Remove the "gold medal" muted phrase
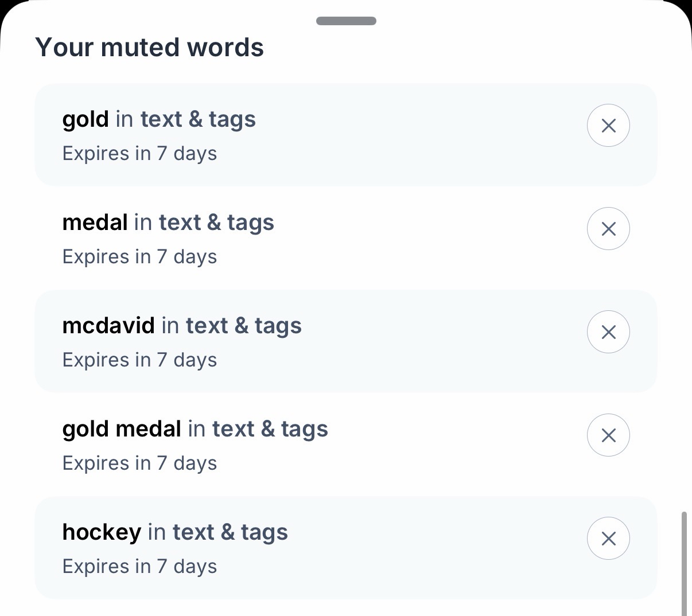This screenshot has width=692, height=616. point(608,435)
